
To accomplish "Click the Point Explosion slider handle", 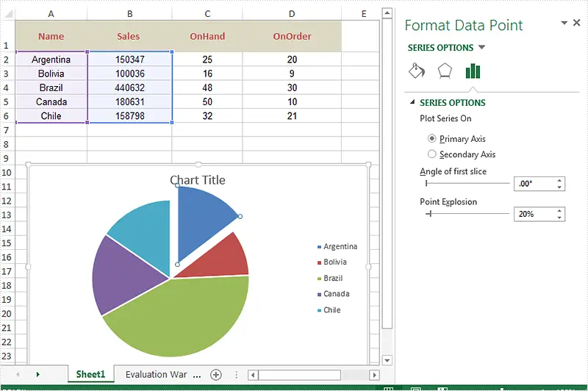I will (430, 214).
